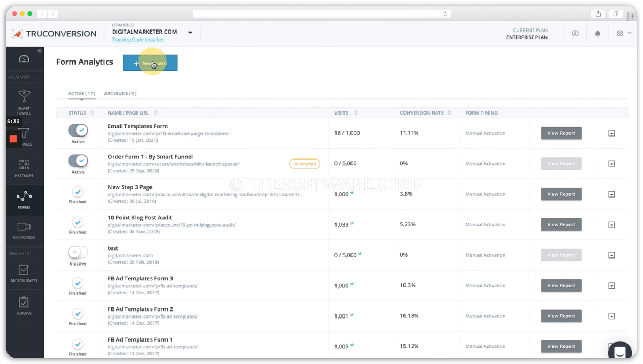Click the FB Ad Templates Form 1 name

[x=140, y=339]
